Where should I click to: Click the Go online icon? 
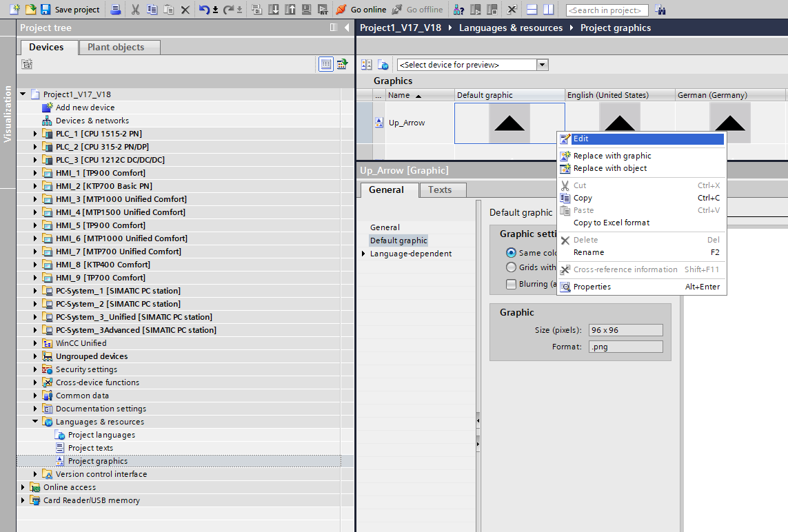[341, 10]
